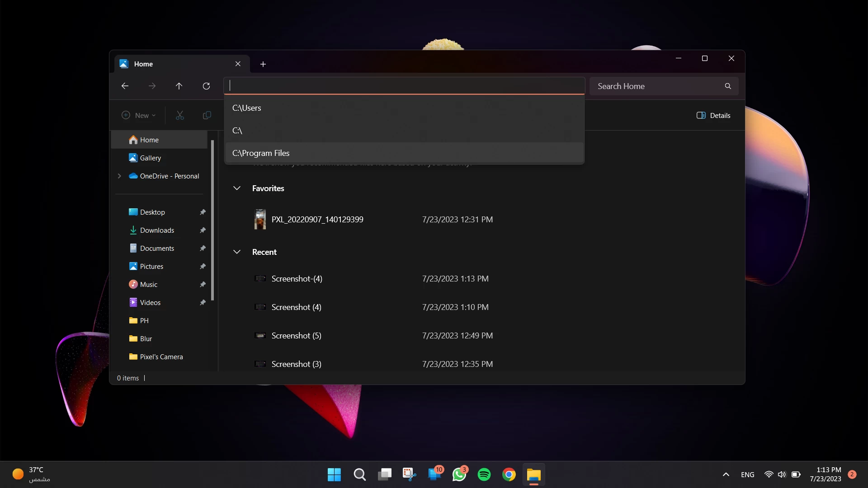
Task: Click the Refresh icon in navigation bar
Action: click(x=206, y=86)
